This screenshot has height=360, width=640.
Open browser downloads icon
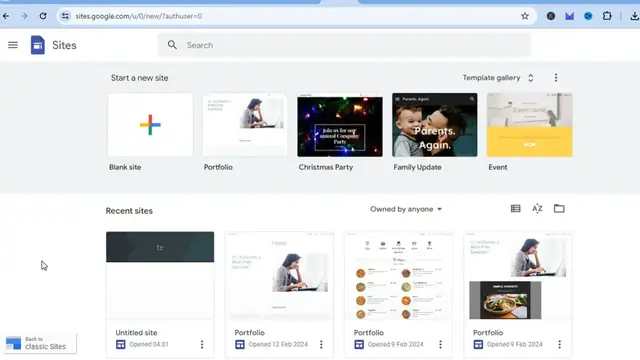click(x=634, y=16)
